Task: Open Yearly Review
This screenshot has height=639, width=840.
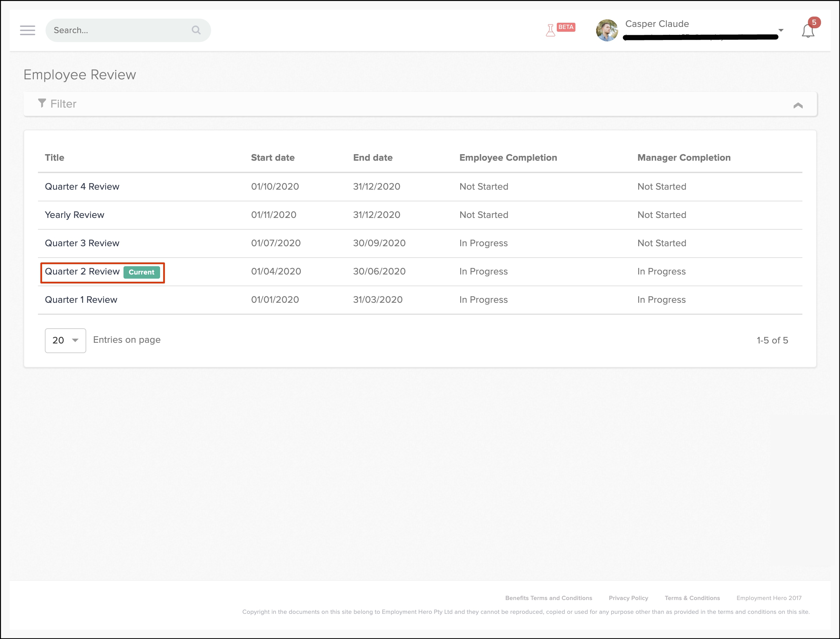Action: tap(75, 215)
